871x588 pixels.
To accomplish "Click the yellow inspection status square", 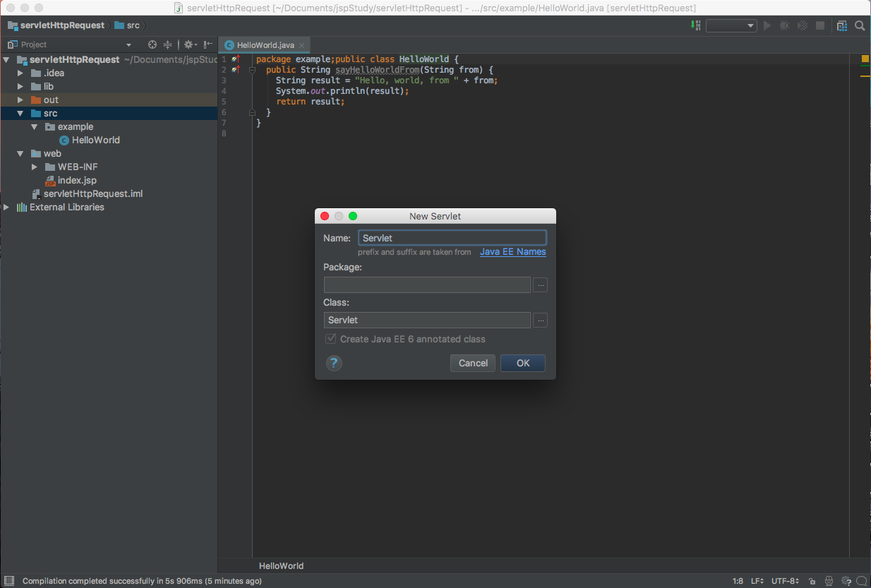I will [x=865, y=59].
